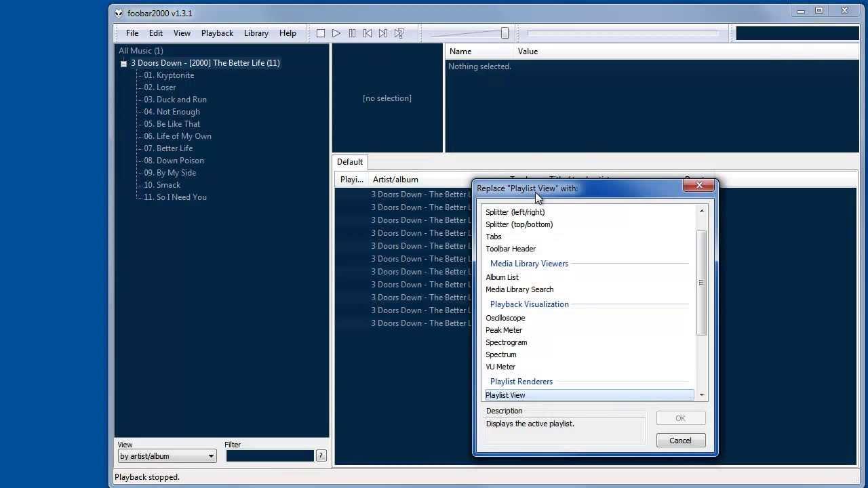Click the Stop playback icon
The image size is (868, 488).
click(x=320, y=33)
